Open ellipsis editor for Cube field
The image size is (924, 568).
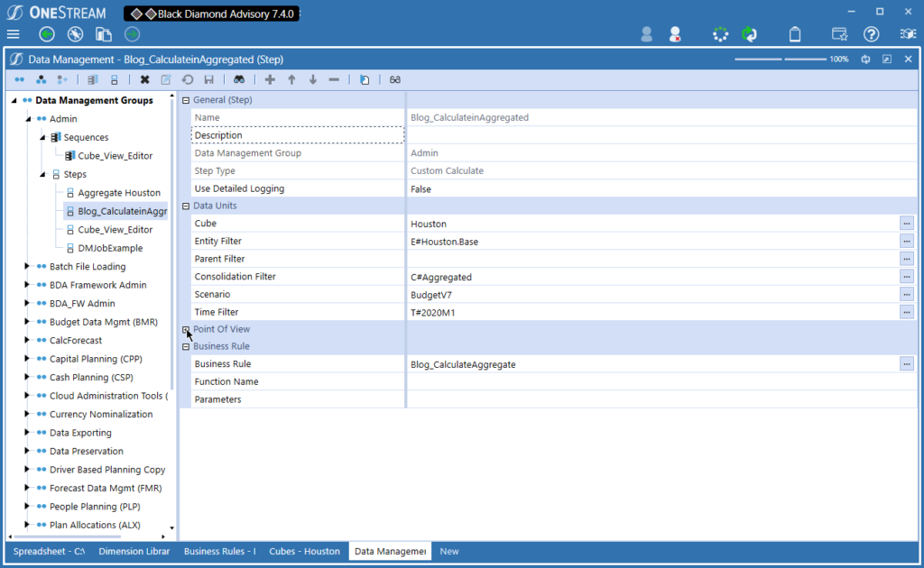[906, 224]
